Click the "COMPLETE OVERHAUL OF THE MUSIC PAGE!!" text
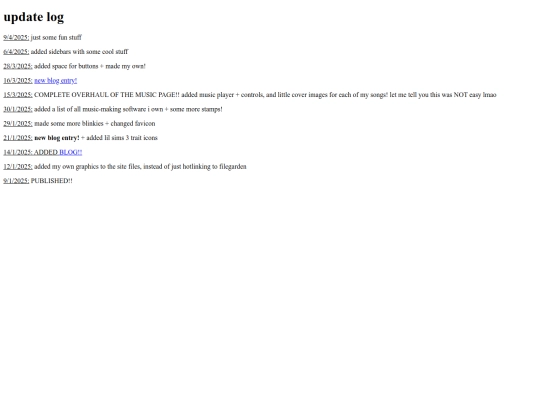This screenshot has height=405, width=540. 107,95
